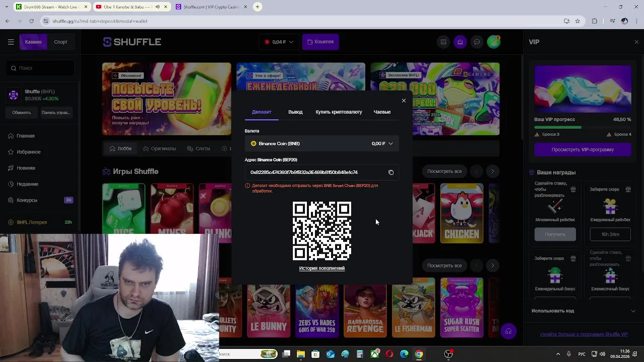Reload the page in browser
644x362 pixels.
(x=32, y=21)
